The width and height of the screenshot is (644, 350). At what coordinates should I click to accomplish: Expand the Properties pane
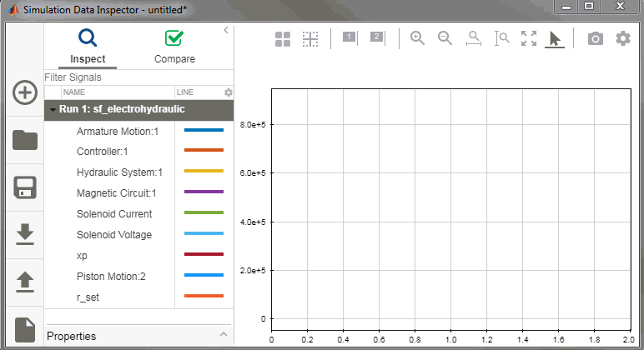coord(223,335)
